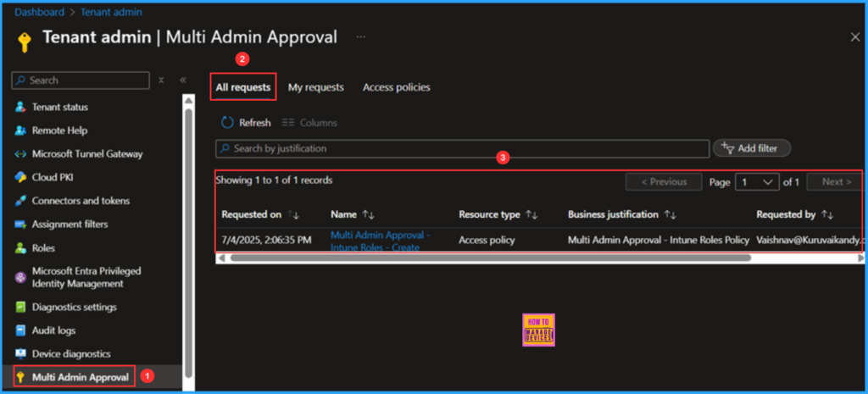Click the Vaishnav@Kuruvaikandy requester cell

pyautogui.click(x=809, y=240)
